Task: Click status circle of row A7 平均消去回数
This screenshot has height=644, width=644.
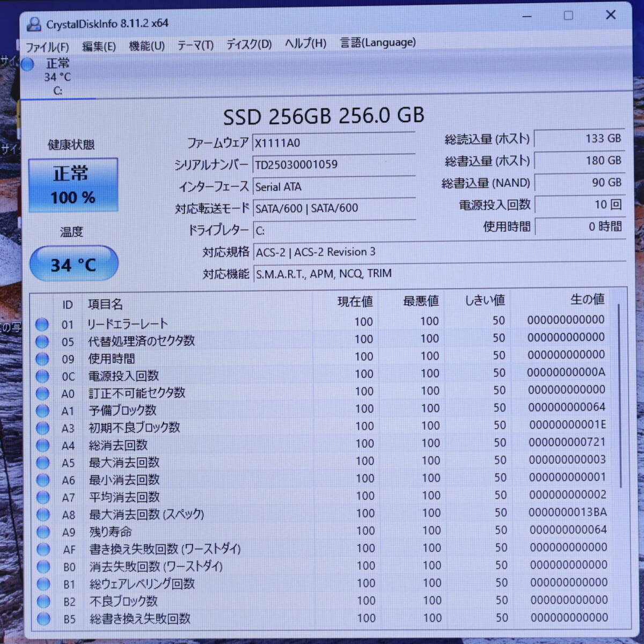Action: 43,497
